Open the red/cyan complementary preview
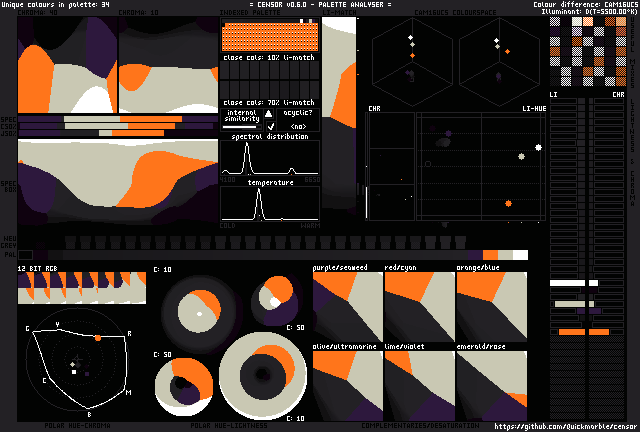640x432 pixels. (419, 307)
